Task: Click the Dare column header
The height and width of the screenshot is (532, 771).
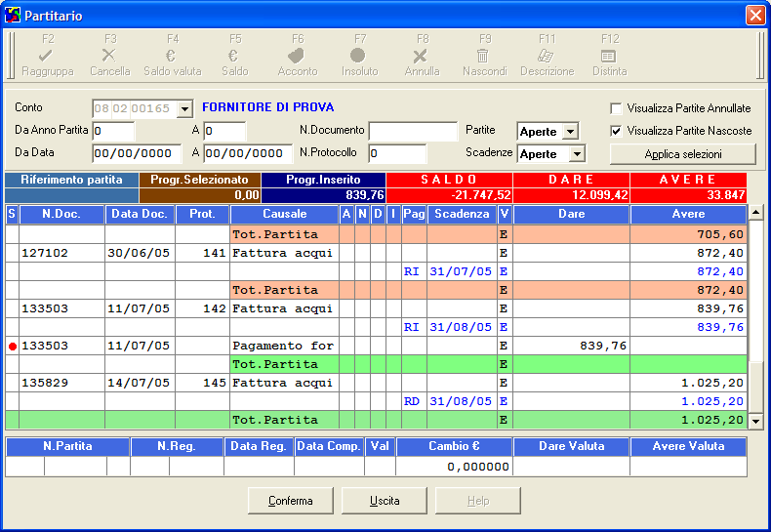Action: pos(571,215)
